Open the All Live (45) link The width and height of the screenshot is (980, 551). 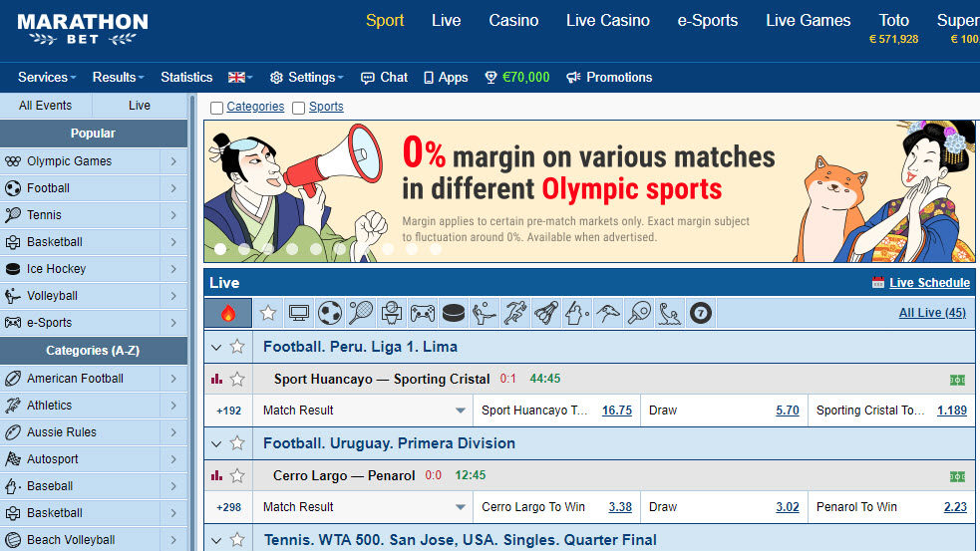pyautogui.click(x=932, y=312)
